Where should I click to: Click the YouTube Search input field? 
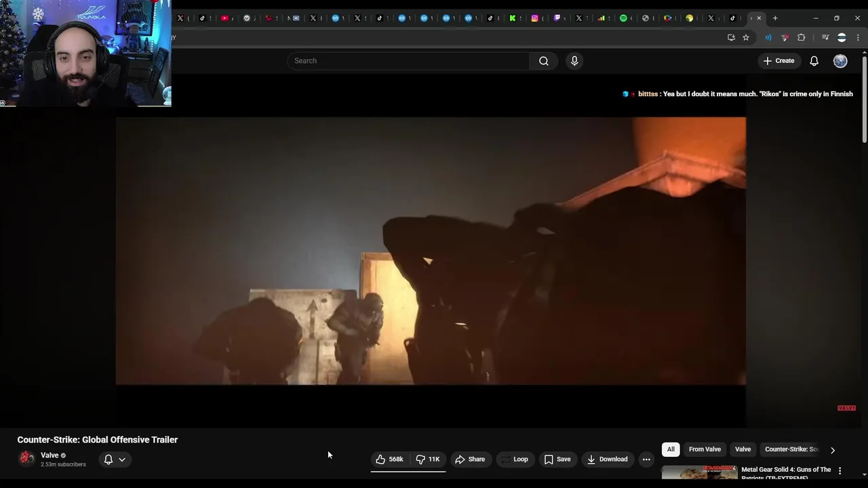pos(408,61)
